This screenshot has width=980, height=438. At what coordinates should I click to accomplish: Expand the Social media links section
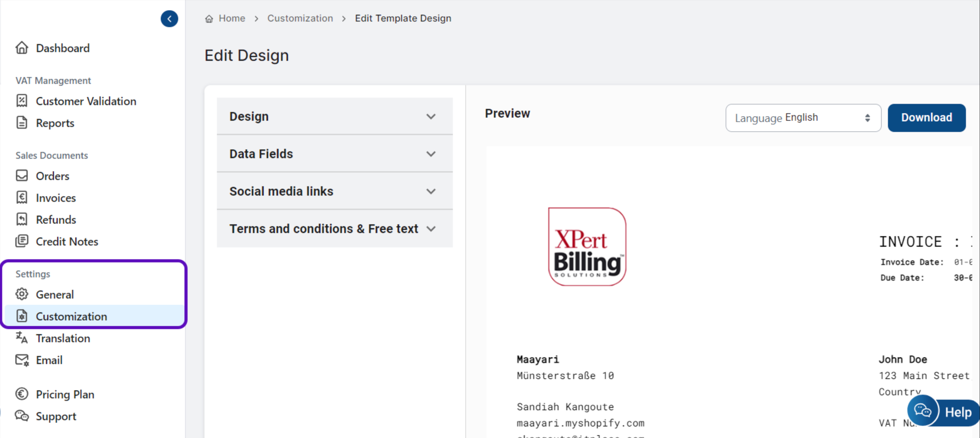[334, 191]
